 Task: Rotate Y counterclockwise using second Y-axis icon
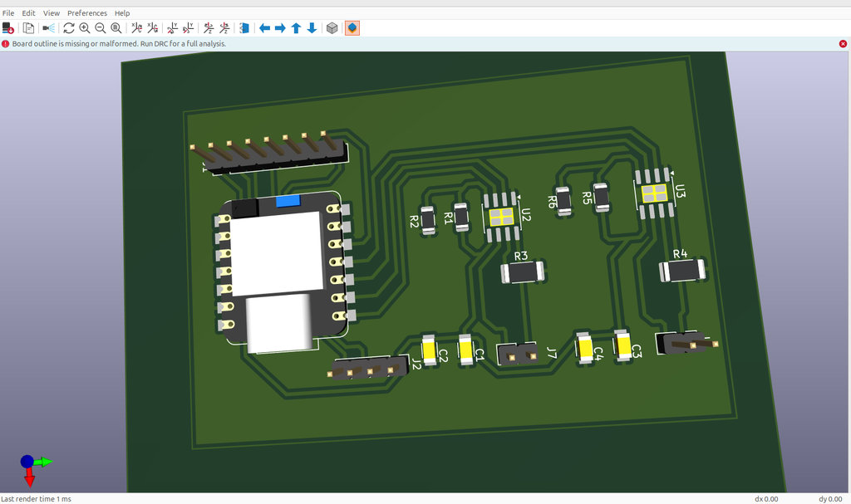(189, 27)
